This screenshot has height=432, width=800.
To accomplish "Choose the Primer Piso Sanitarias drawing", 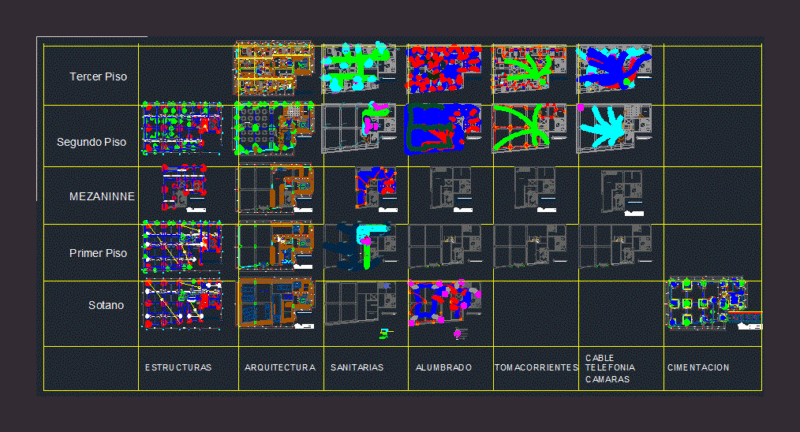I will (x=359, y=246).
